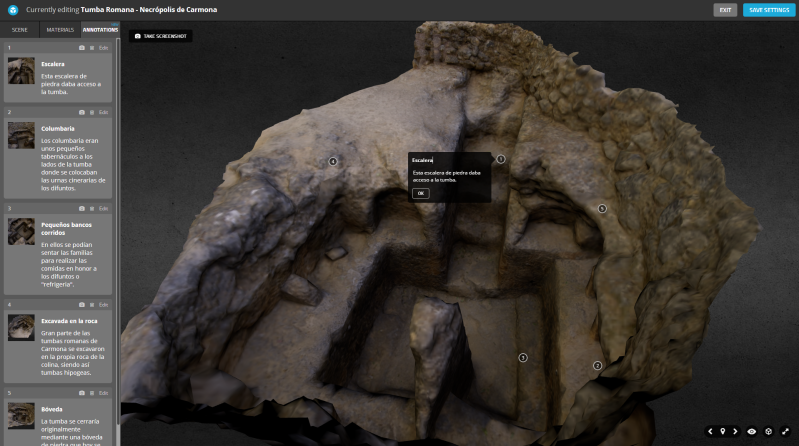Update camera view for annotation 3
This screenshot has height=446, width=799.
82,208
